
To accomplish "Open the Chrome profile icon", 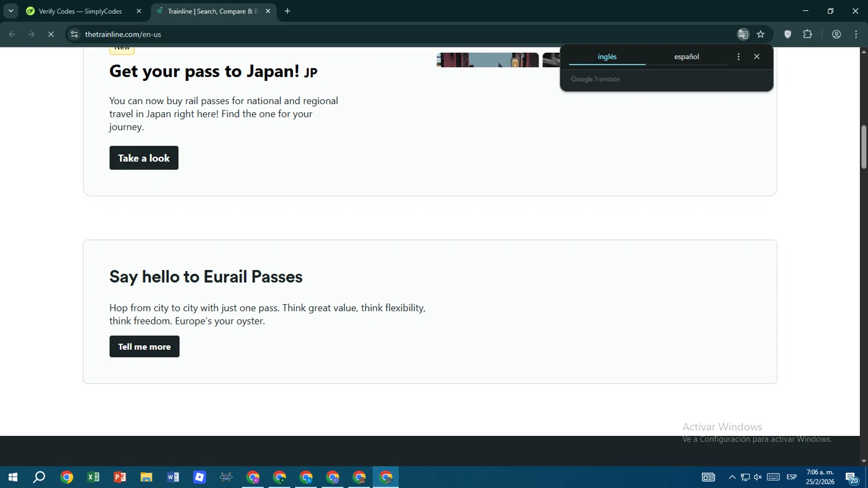I will click(x=836, y=34).
